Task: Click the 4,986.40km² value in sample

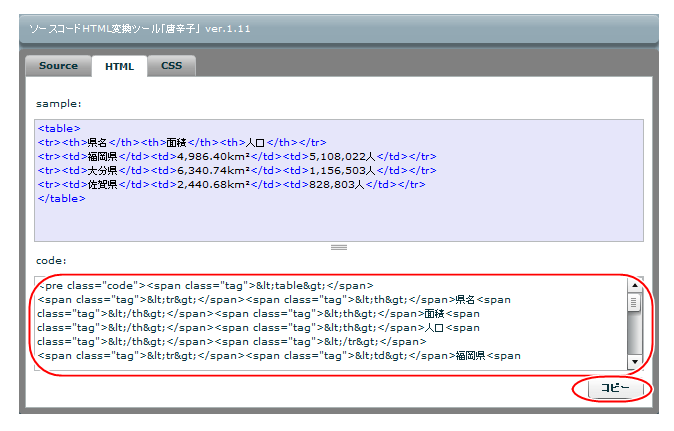Action: (213, 156)
